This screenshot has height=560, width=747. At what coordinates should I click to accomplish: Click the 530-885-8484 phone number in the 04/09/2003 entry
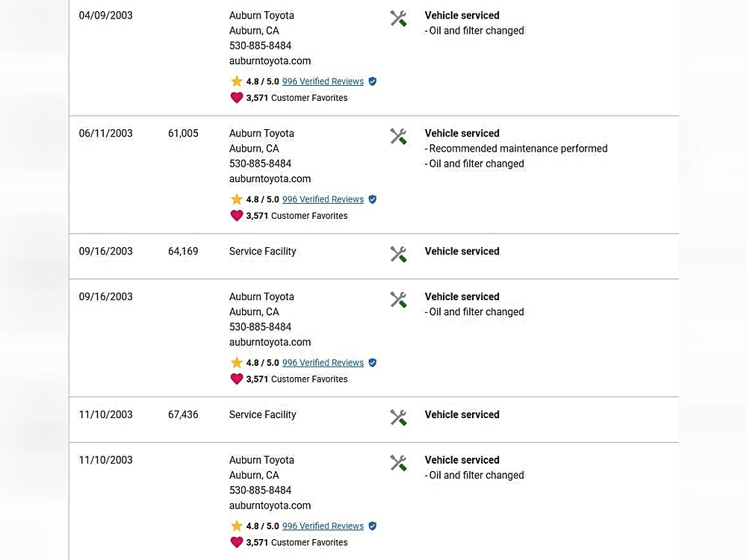[260, 46]
